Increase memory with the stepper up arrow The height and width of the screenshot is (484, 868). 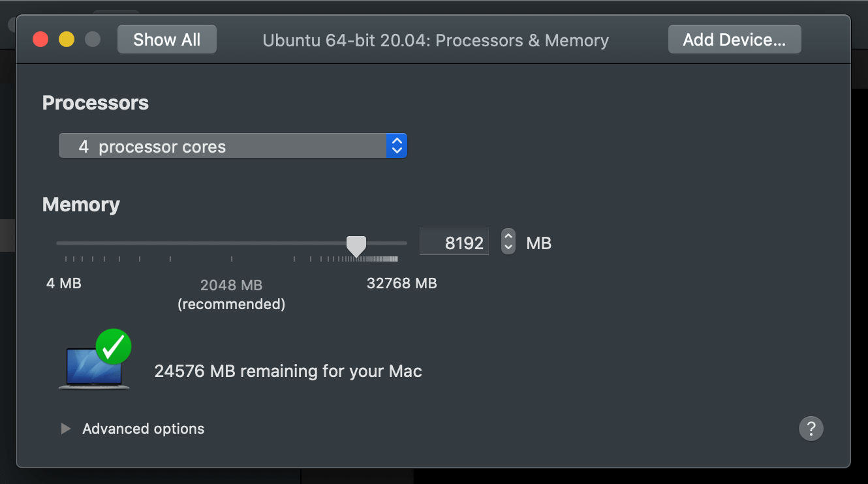[x=508, y=237]
